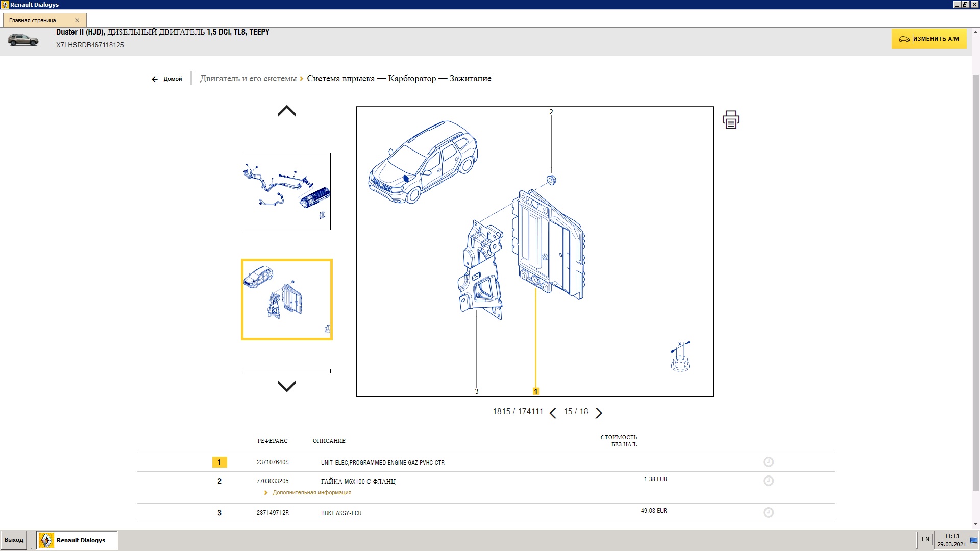The image size is (980, 551).
Task: Click the Renault Dialogys taskbar button
Action: [78, 540]
